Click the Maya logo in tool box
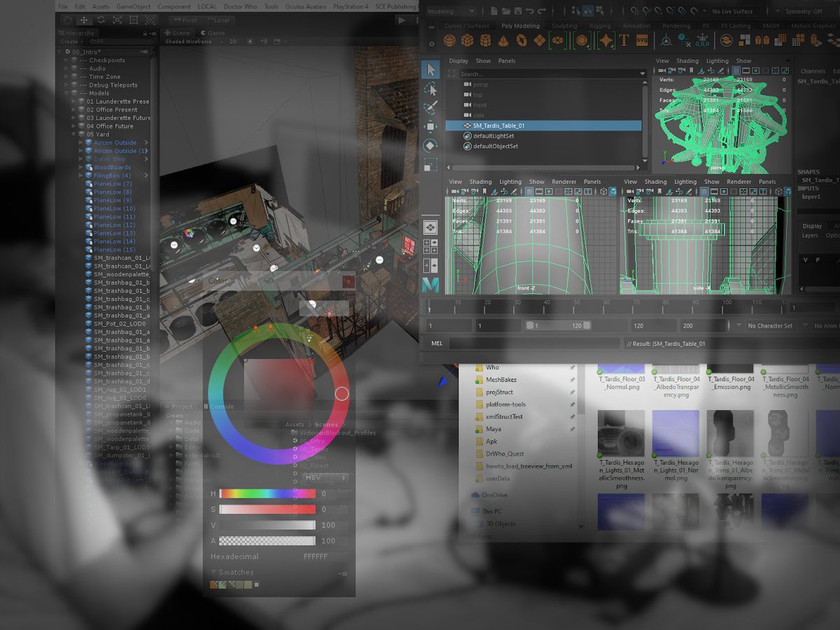The height and width of the screenshot is (630, 840). click(x=430, y=283)
